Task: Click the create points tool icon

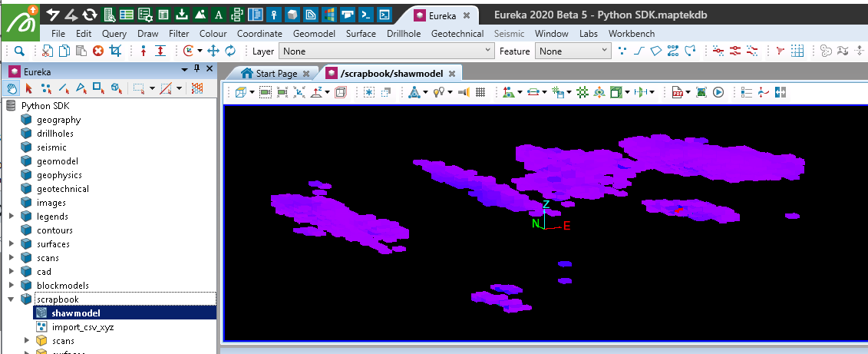Action: click(x=622, y=51)
